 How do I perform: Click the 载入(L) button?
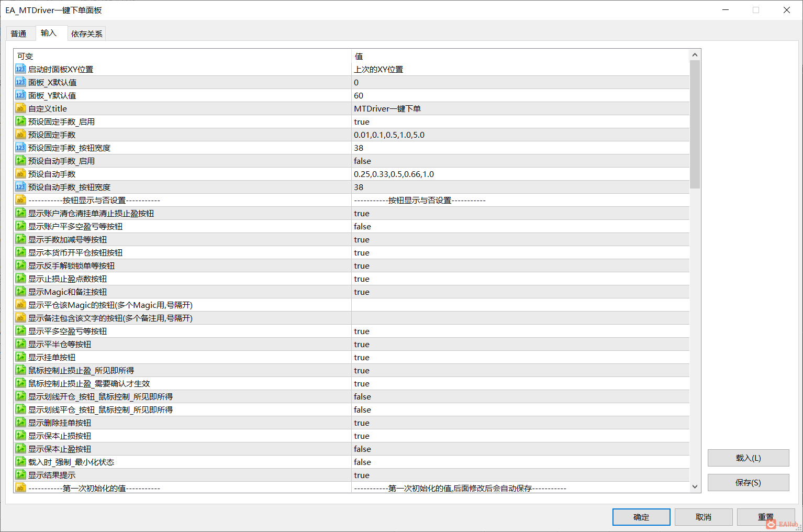coord(748,458)
